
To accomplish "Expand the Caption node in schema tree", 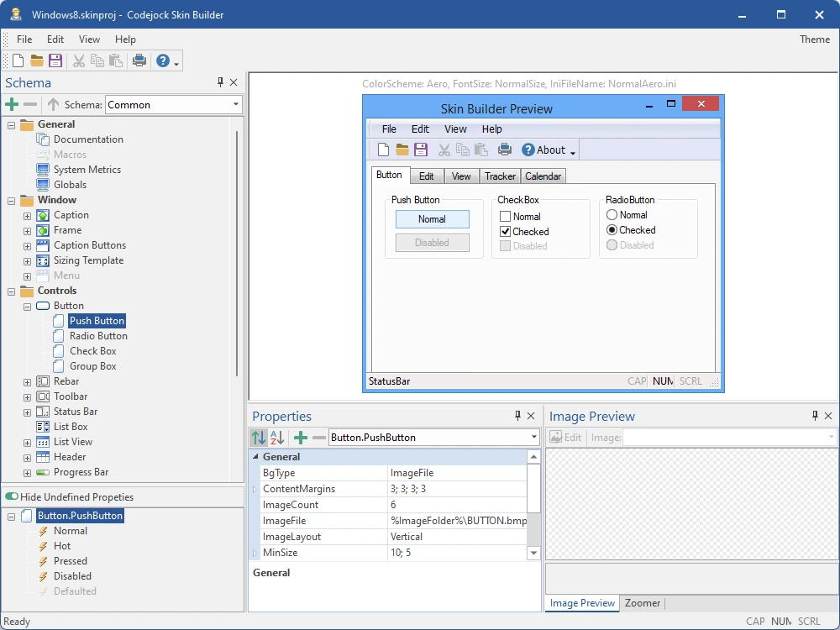I will coord(27,216).
